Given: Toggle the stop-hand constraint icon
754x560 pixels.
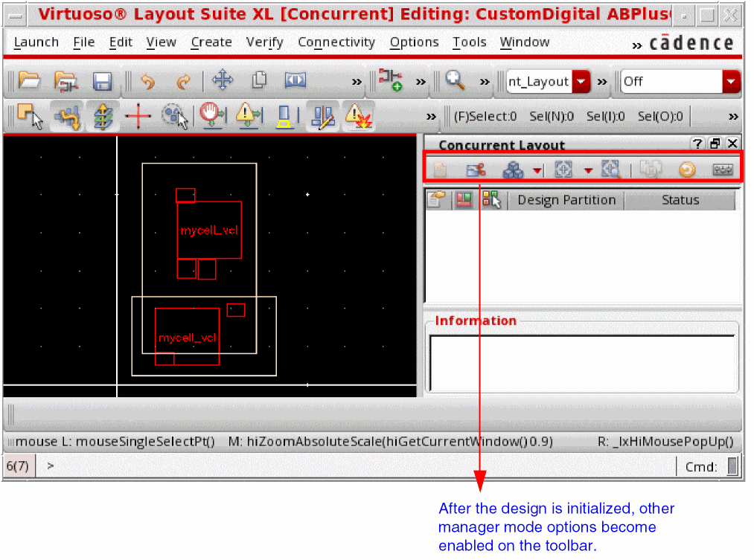Looking at the screenshot, I should pos(212,116).
